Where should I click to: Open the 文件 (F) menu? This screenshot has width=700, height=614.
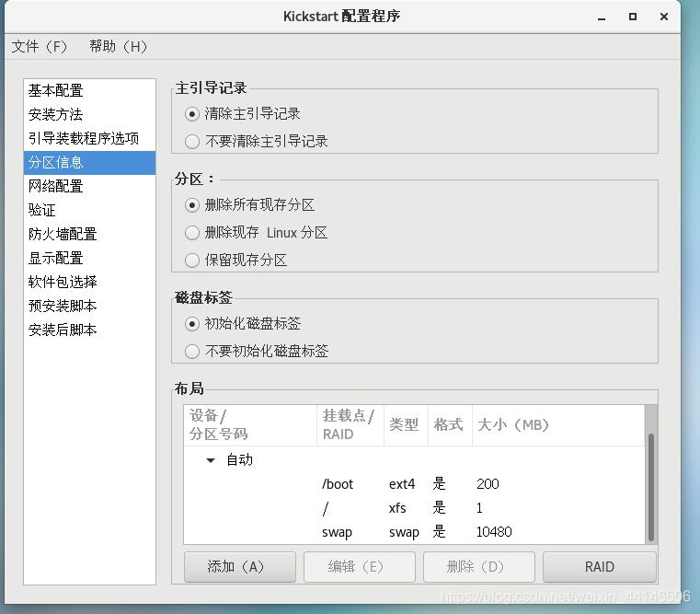coord(40,46)
